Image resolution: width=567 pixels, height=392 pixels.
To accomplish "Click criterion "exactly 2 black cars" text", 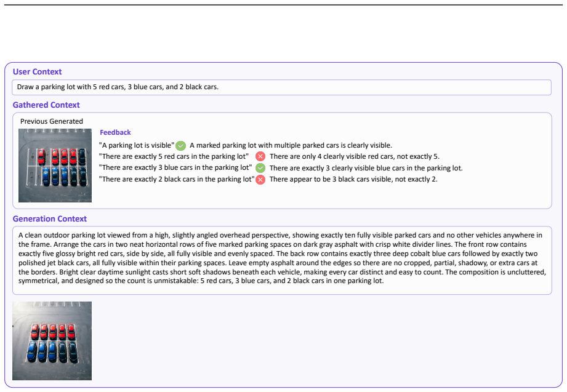I will pyautogui.click(x=177, y=179).
